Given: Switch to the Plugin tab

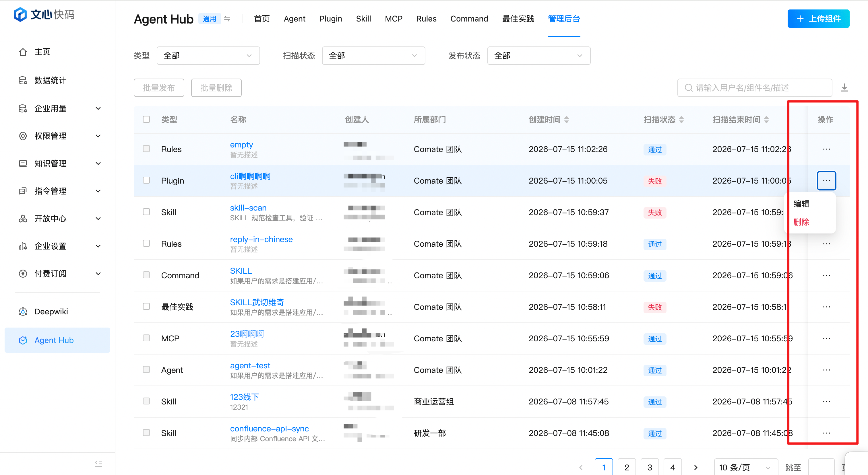Looking at the screenshot, I should [331, 19].
